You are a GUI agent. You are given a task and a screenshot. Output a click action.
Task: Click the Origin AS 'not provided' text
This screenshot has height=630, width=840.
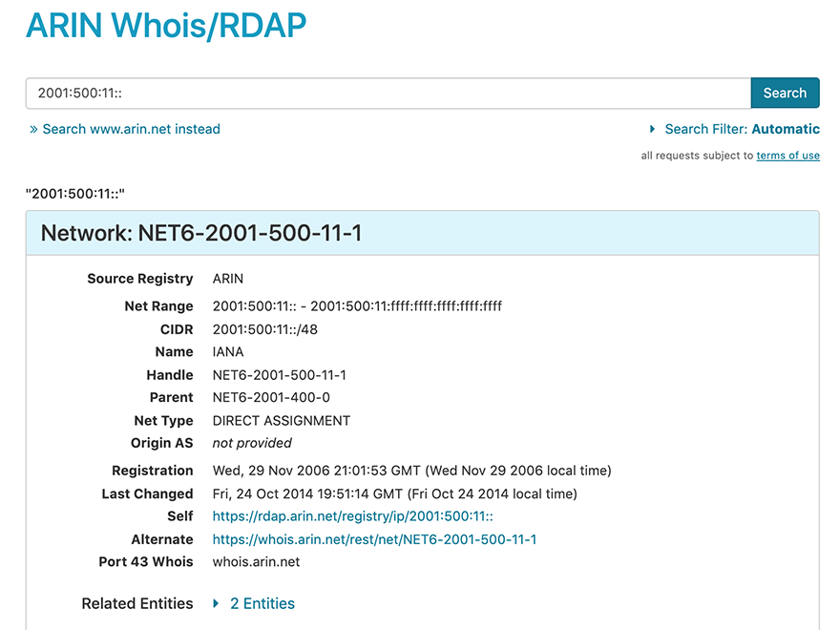[252, 443]
